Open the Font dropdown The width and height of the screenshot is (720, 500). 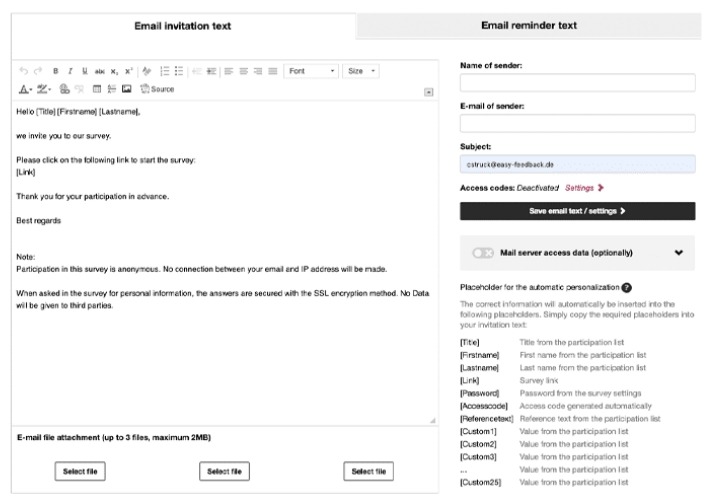[311, 71]
